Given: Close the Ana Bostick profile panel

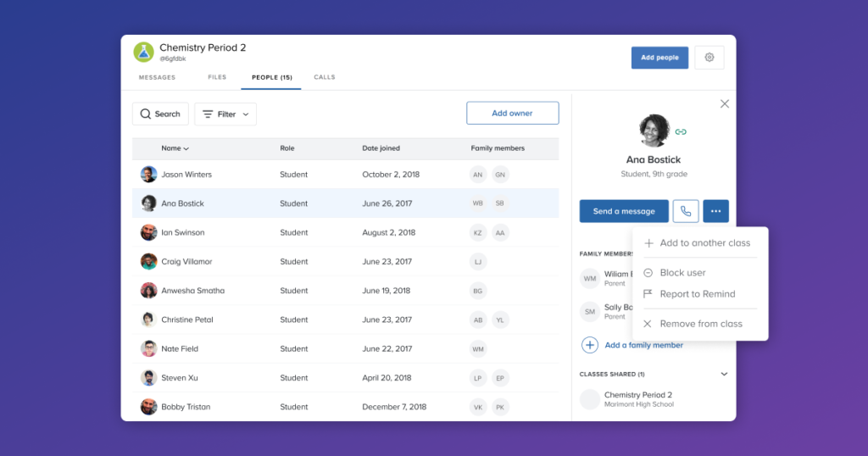Looking at the screenshot, I should click(725, 104).
